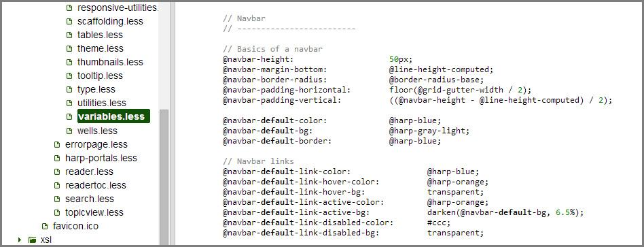
Task: Click the xsl folder icon
Action: [33, 240]
